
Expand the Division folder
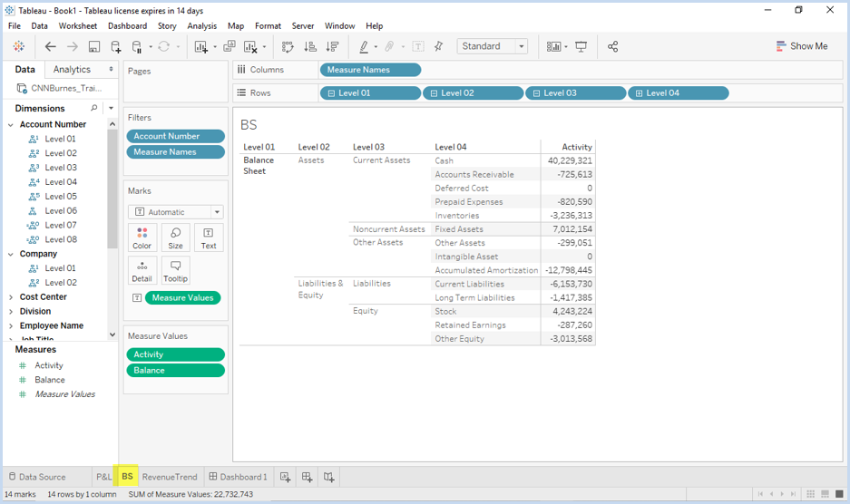click(10, 312)
